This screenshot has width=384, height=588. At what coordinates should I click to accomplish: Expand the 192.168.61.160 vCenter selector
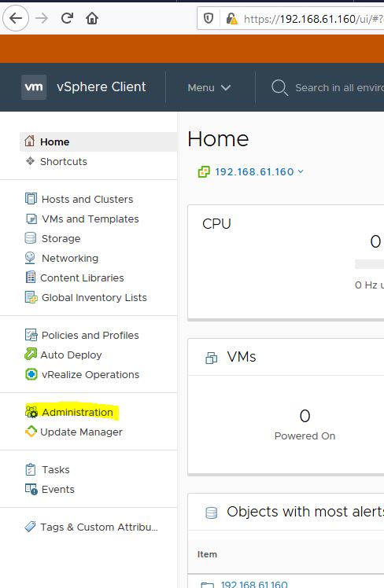click(251, 171)
